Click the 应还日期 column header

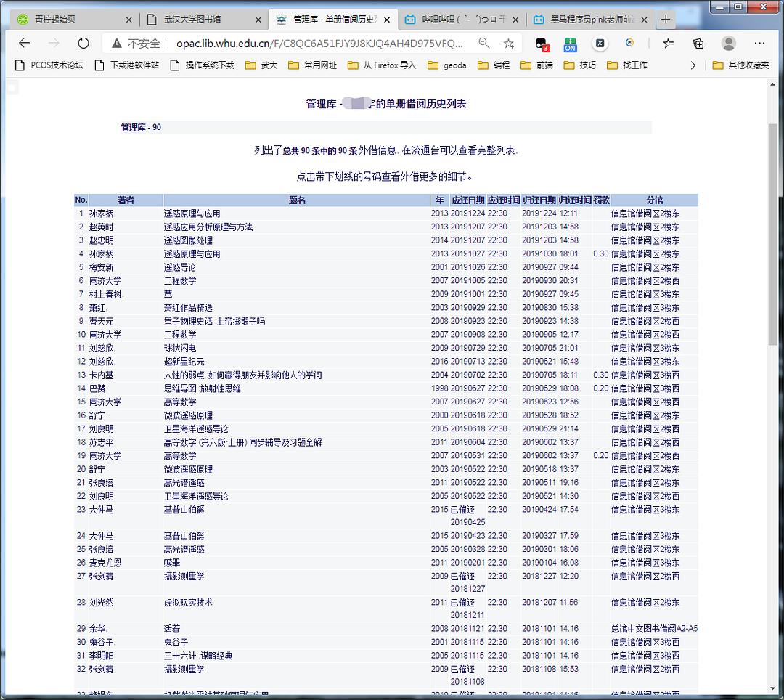[467, 200]
